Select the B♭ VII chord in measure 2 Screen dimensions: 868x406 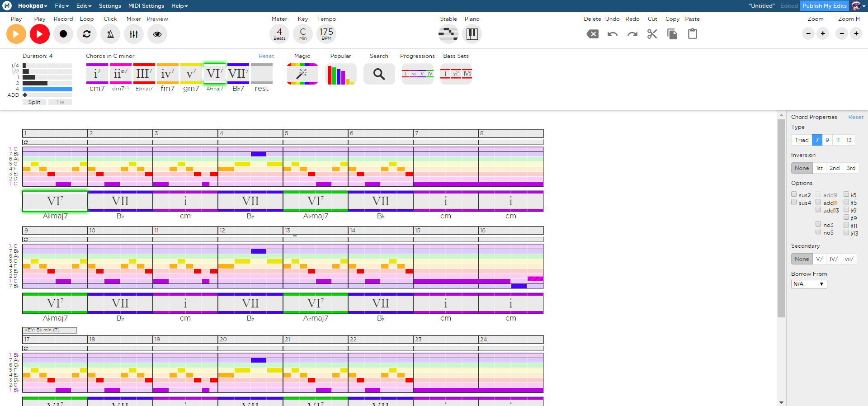tap(120, 201)
